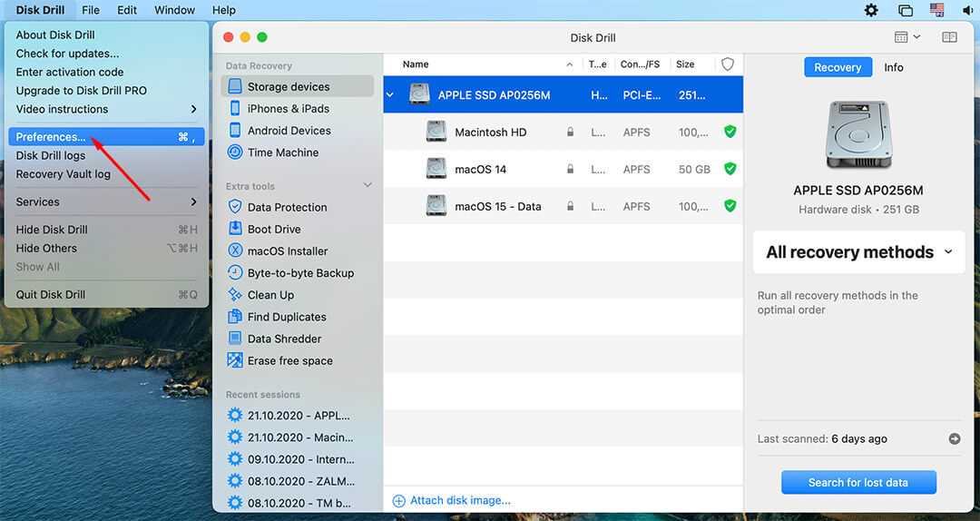Viewport: 980px width, 521px height.
Task: Click the US flag input source icon
Action: pos(936,10)
